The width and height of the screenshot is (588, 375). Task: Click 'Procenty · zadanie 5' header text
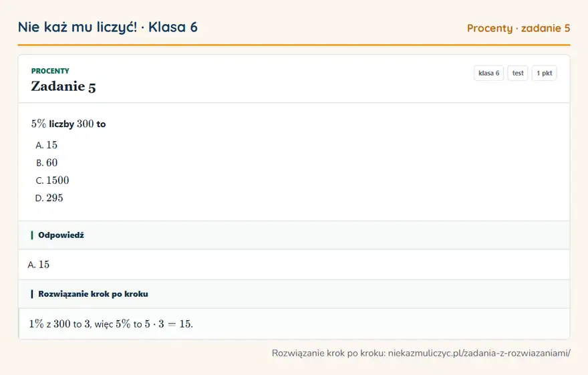click(519, 28)
